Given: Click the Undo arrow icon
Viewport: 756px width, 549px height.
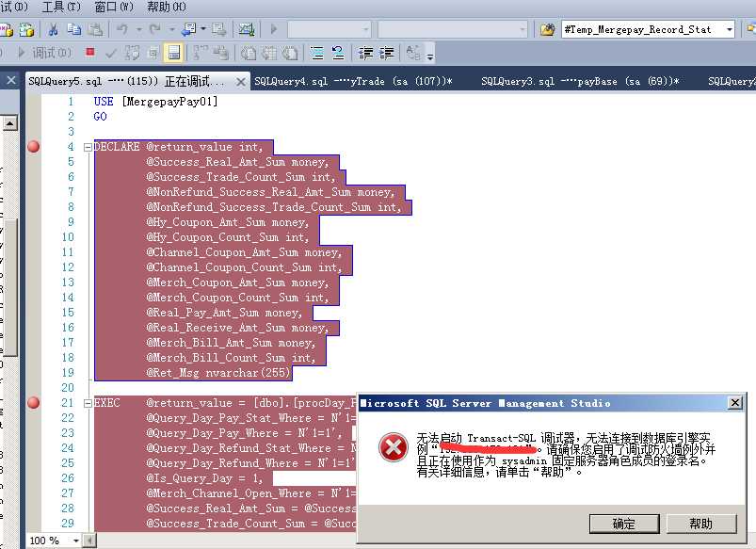Looking at the screenshot, I should [122, 30].
